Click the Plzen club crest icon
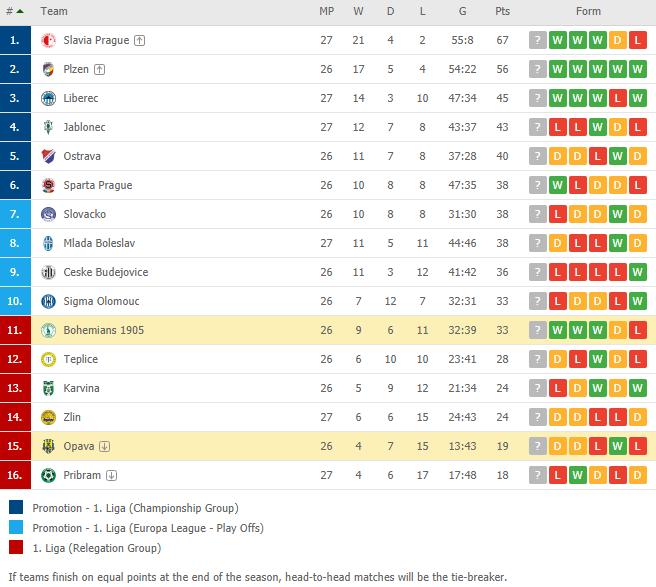The image size is (656, 587). coord(48,69)
